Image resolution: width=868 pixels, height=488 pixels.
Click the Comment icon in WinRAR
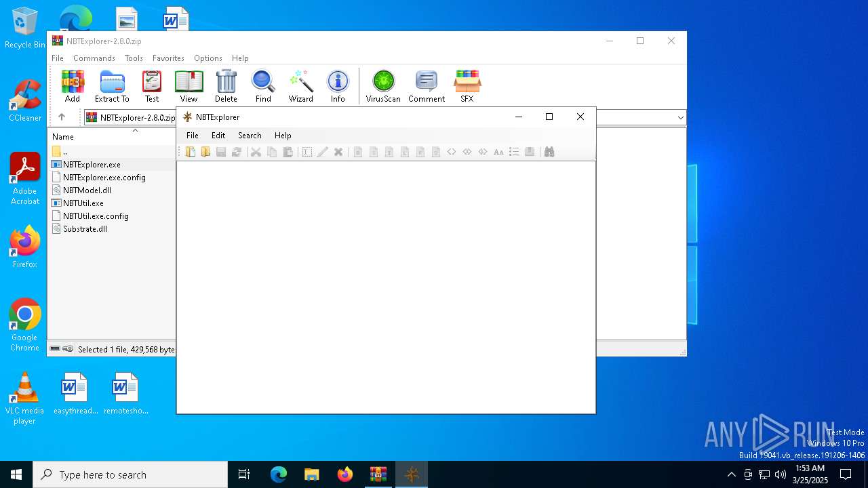427,86
